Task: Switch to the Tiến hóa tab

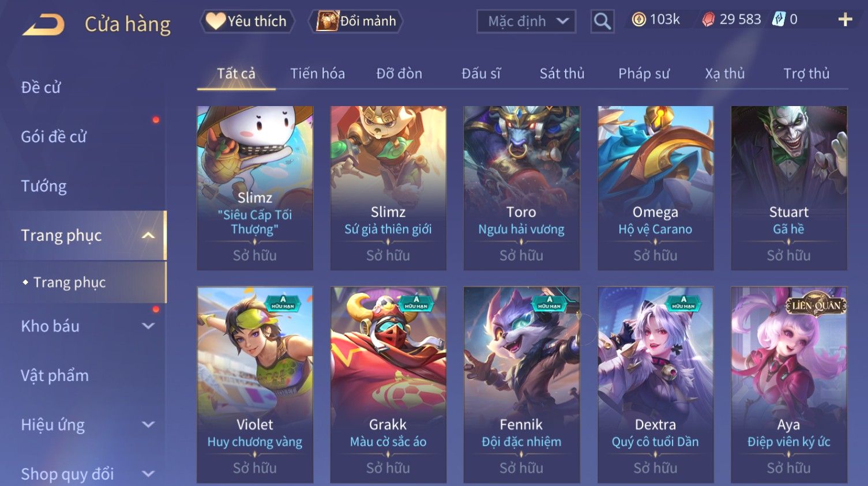Action: click(x=317, y=74)
